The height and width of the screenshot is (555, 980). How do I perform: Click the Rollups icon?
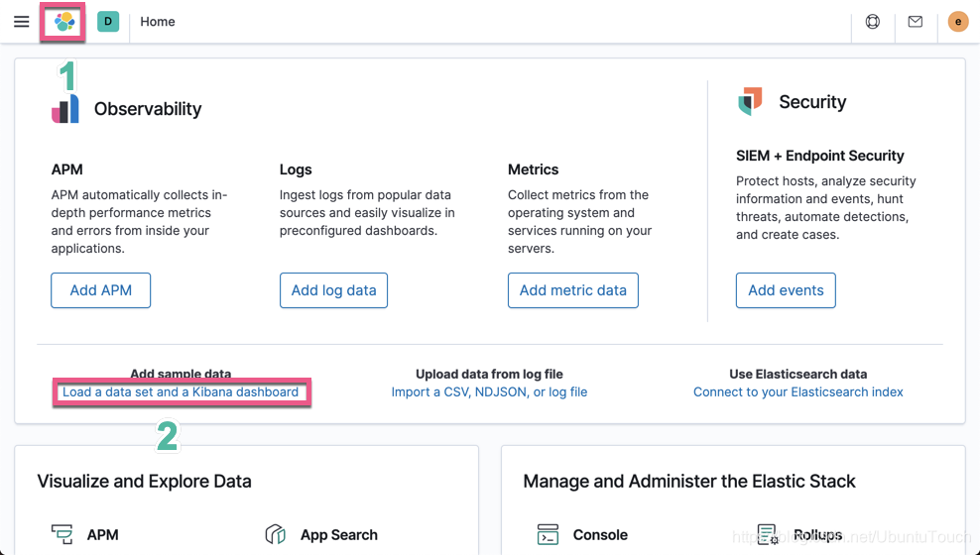point(768,534)
